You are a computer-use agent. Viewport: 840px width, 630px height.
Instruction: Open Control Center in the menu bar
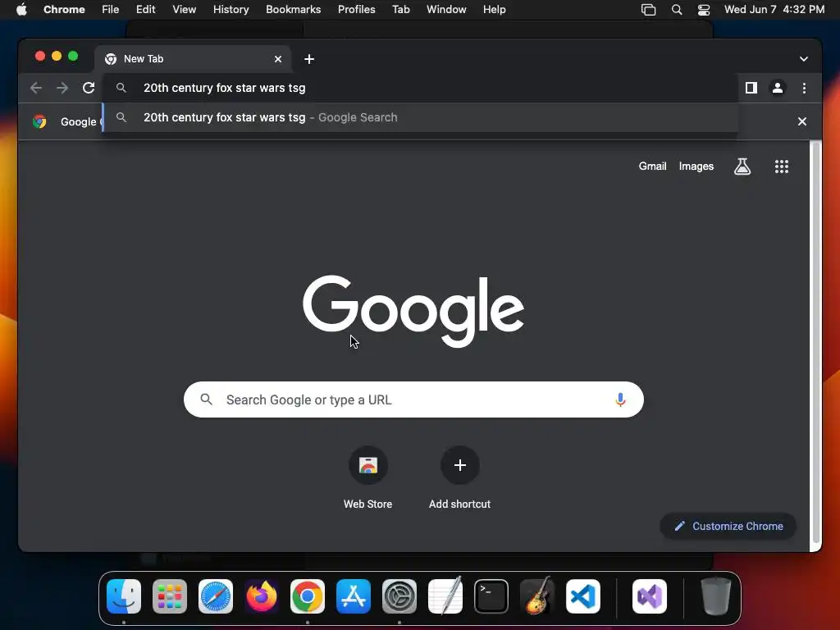[x=703, y=10]
